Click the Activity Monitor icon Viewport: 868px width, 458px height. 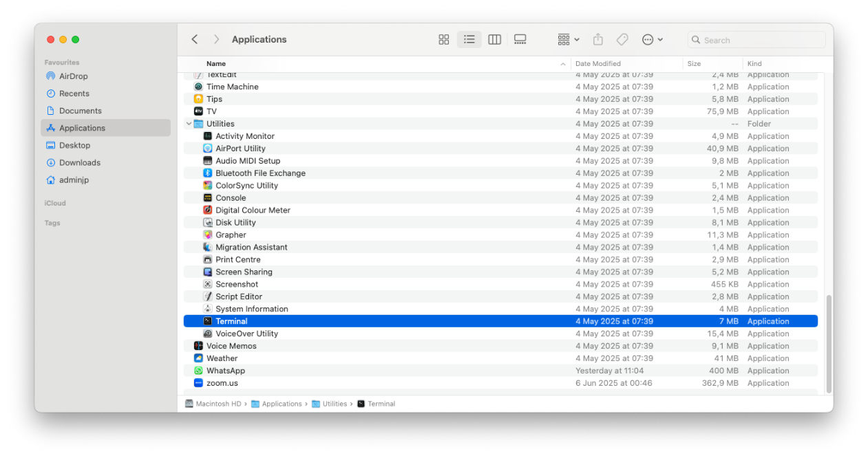[x=208, y=136]
